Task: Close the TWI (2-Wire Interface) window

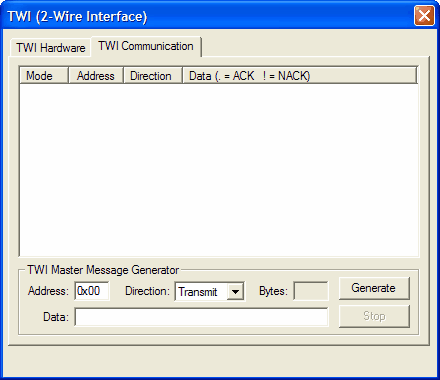Action: click(x=424, y=15)
